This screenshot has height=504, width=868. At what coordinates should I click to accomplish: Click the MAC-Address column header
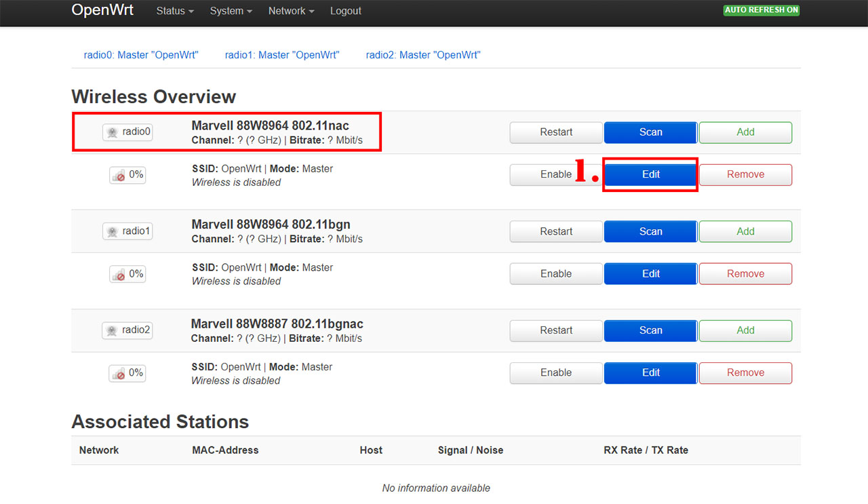coord(225,450)
